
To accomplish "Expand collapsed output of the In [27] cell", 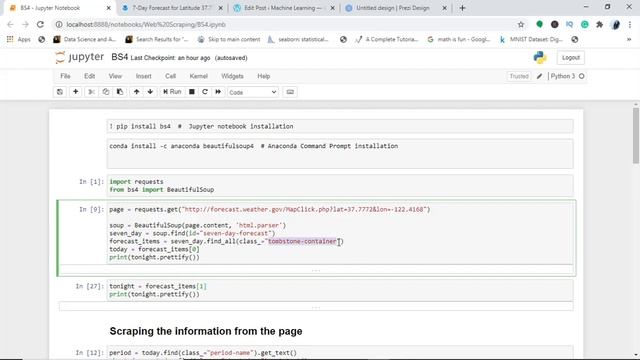I will coord(316,307).
